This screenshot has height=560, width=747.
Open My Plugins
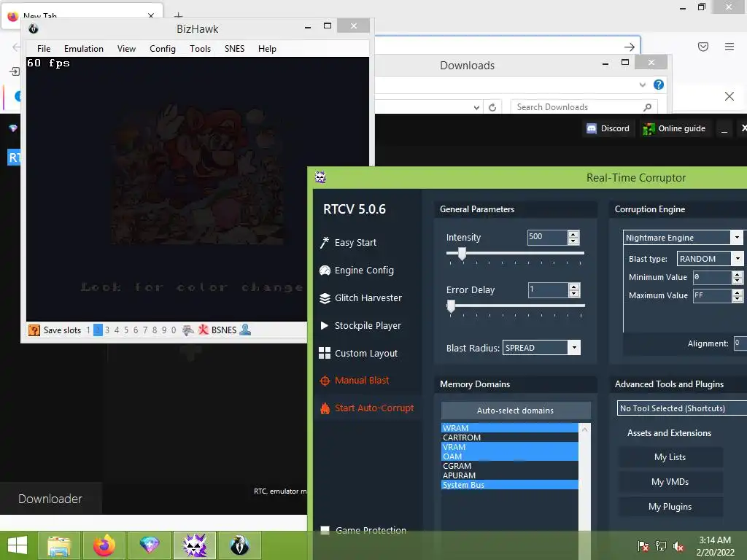(670, 507)
